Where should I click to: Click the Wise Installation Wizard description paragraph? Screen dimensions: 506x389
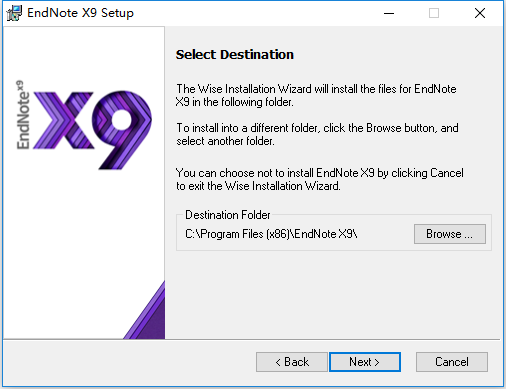pos(316,95)
